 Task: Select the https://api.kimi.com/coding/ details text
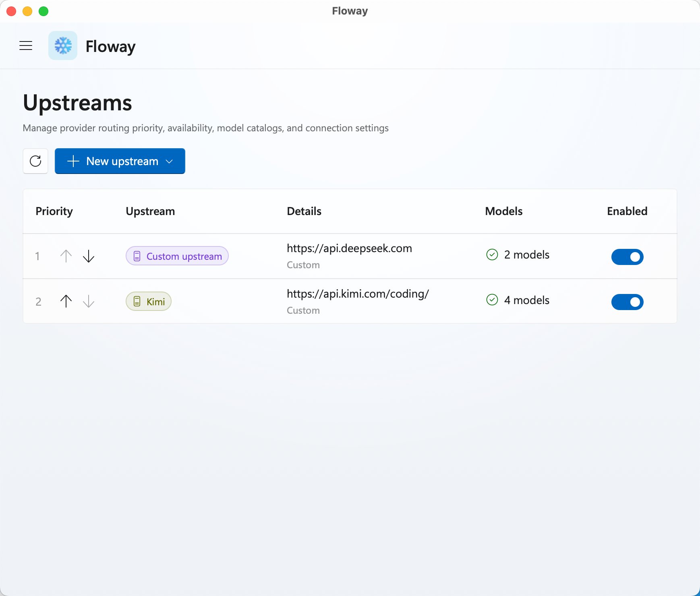coord(358,294)
